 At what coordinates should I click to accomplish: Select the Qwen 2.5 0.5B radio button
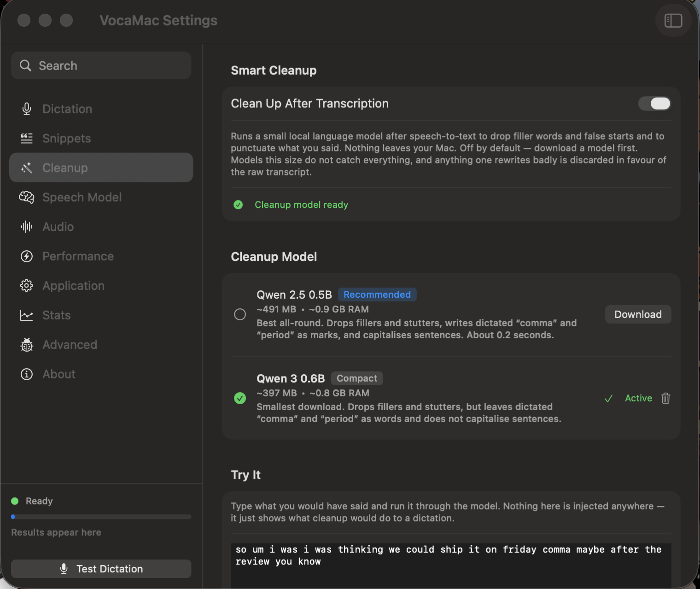pos(240,314)
